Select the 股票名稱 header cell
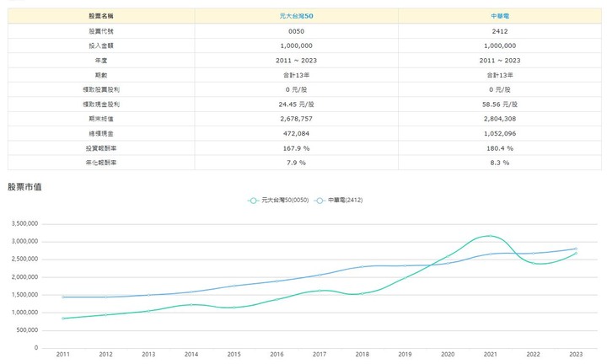 pos(101,16)
